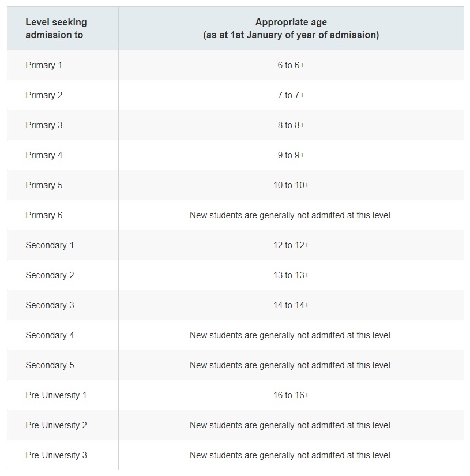The height and width of the screenshot is (476, 470).
Task: Select the Primary 2 row label
Action: click(44, 95)
